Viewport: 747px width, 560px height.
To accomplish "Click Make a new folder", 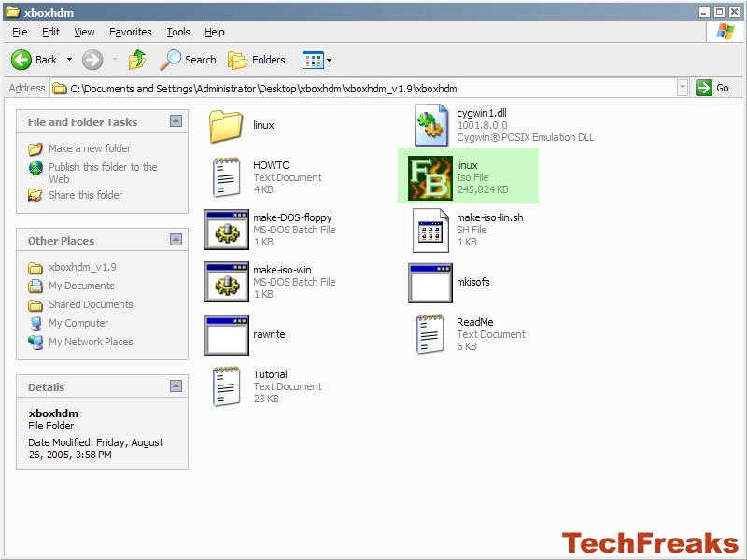I will click(90, 148).
